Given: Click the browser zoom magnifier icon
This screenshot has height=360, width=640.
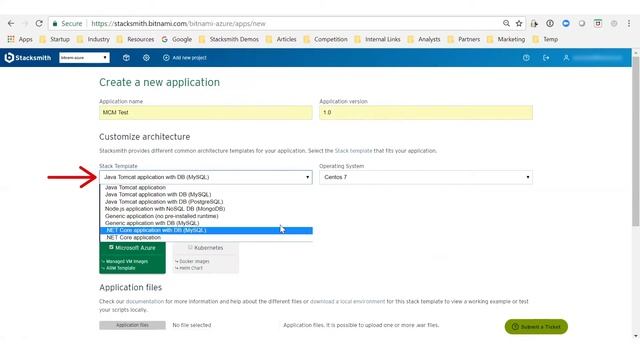Looking at the screenshot, I should (x=506, y=24).
